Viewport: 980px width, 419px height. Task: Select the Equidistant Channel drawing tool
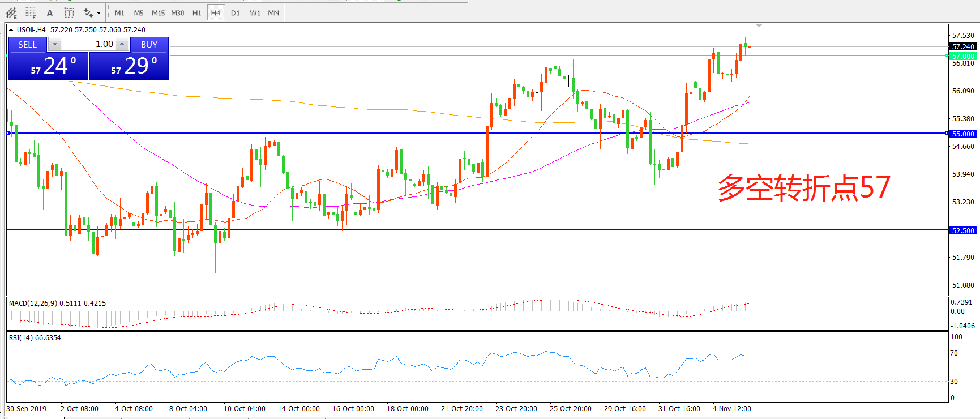(11, 12)
